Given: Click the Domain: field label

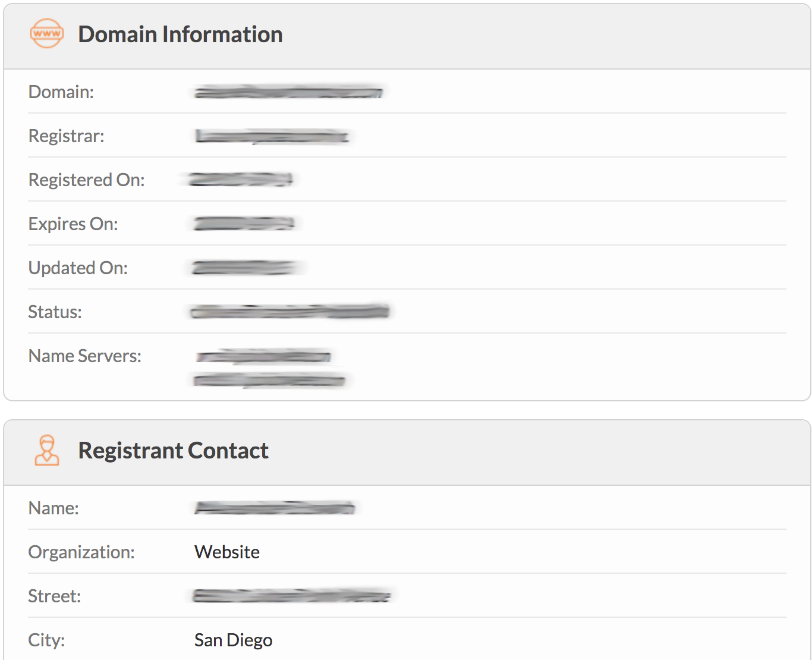Looking at the screenshot, I should click(x=61, y=92).
